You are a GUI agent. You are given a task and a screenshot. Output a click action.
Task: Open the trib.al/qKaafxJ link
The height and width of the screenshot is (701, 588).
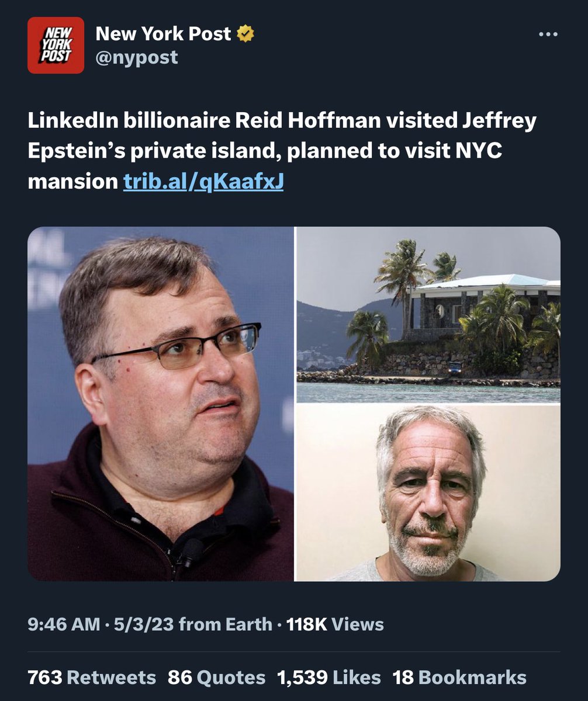(203, 182)
